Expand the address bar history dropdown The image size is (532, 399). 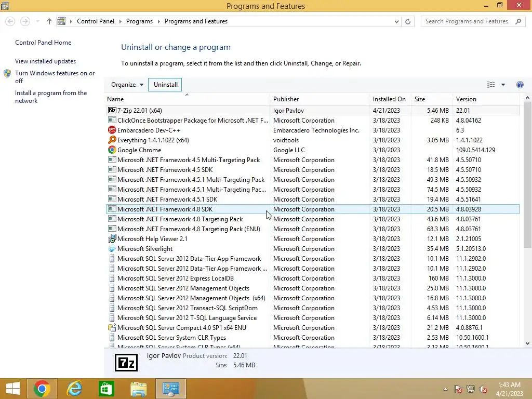pyautogui.click(x=396, y=21)
